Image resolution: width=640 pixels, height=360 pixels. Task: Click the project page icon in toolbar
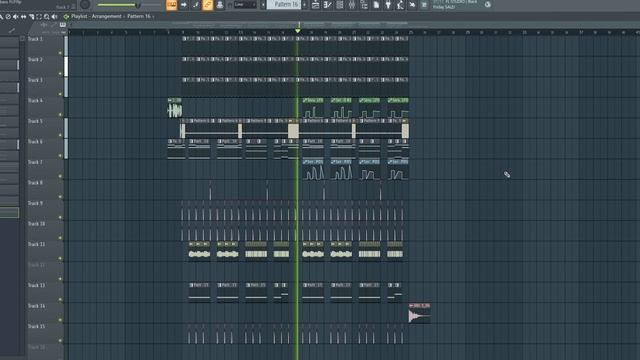pyautogui.click(x=376, y=5)
